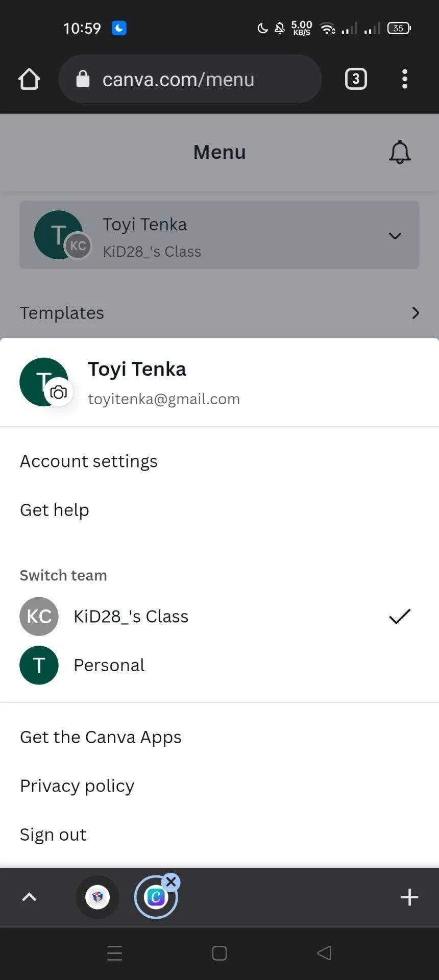Expand the Templates chevron
439x980 pixels.
tap(416, 313)
